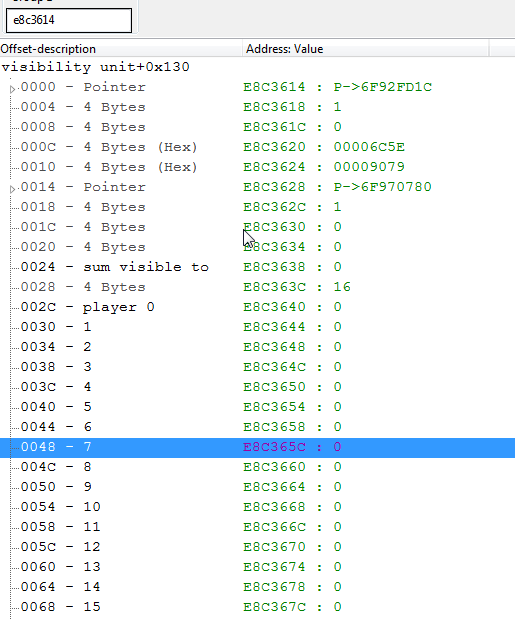Expand the 0000 Pointer row

12,89
